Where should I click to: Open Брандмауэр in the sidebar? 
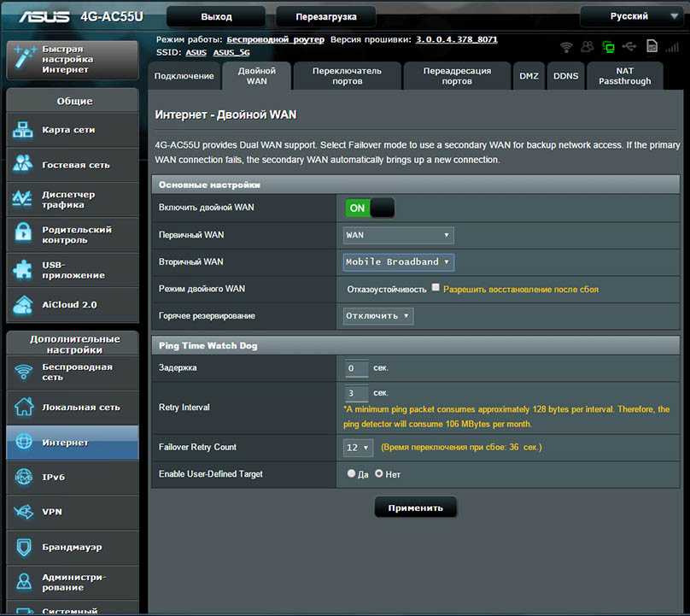coord(73,547)
